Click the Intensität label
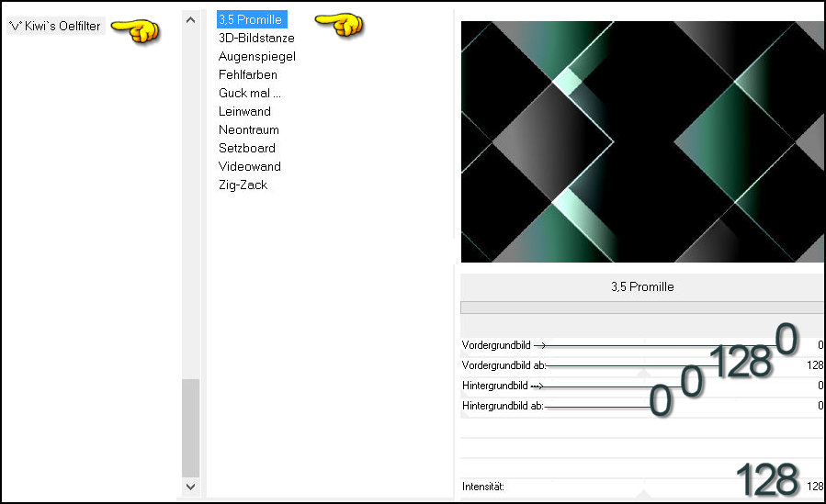The image size is (826, 504). coord(483,487)
